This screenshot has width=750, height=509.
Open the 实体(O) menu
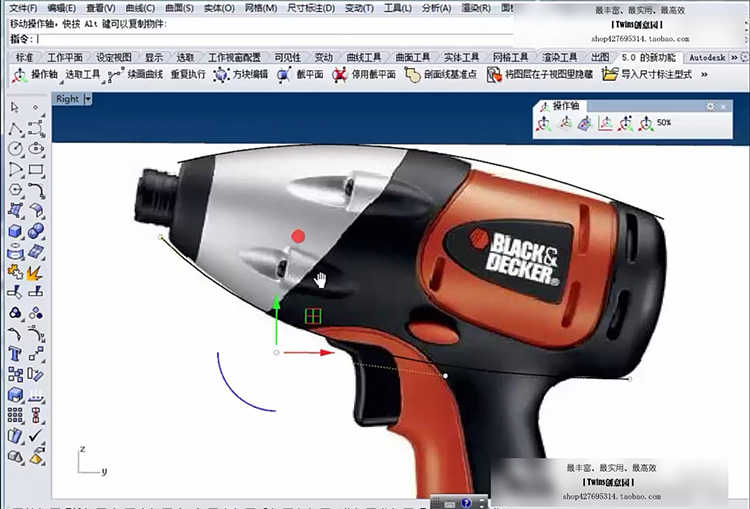click(219, 8)
